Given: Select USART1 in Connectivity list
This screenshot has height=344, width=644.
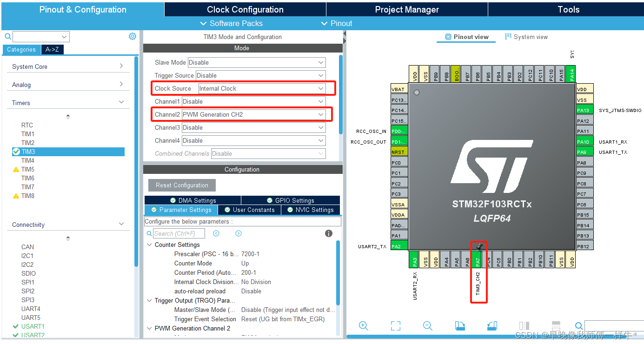Looking at the screenshot, I should 33,326.
